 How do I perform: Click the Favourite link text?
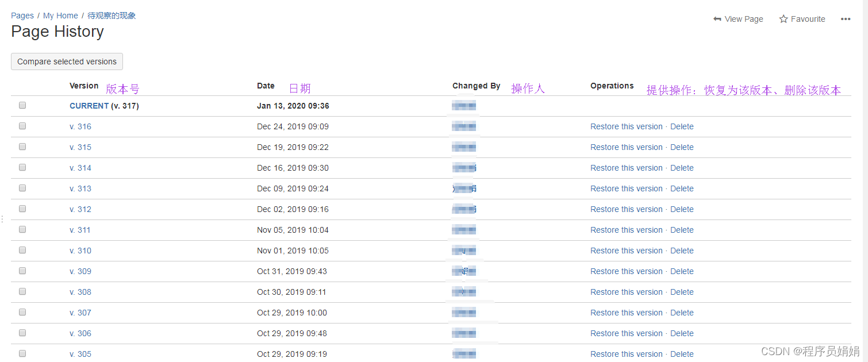tap(808, 19)
